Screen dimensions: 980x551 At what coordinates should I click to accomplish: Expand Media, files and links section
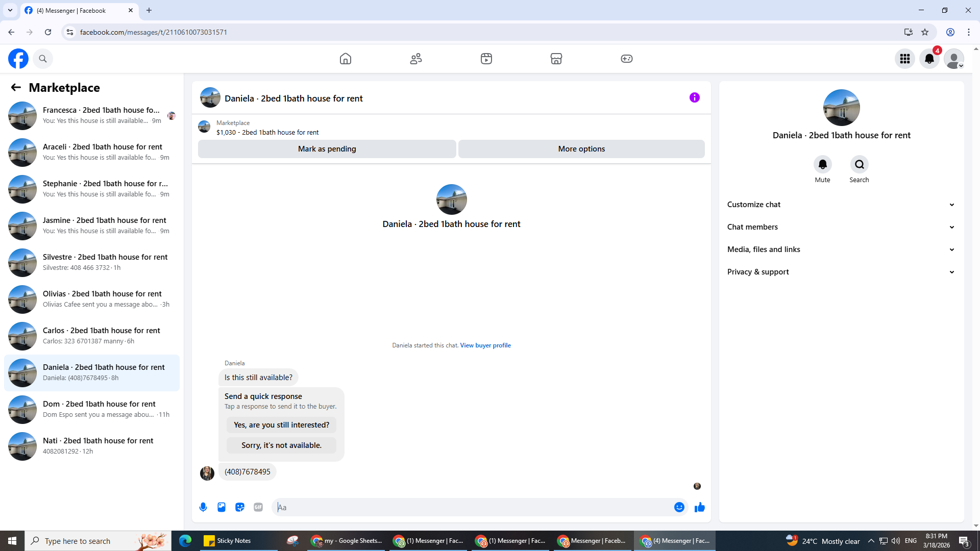click(x=841, y=249)
